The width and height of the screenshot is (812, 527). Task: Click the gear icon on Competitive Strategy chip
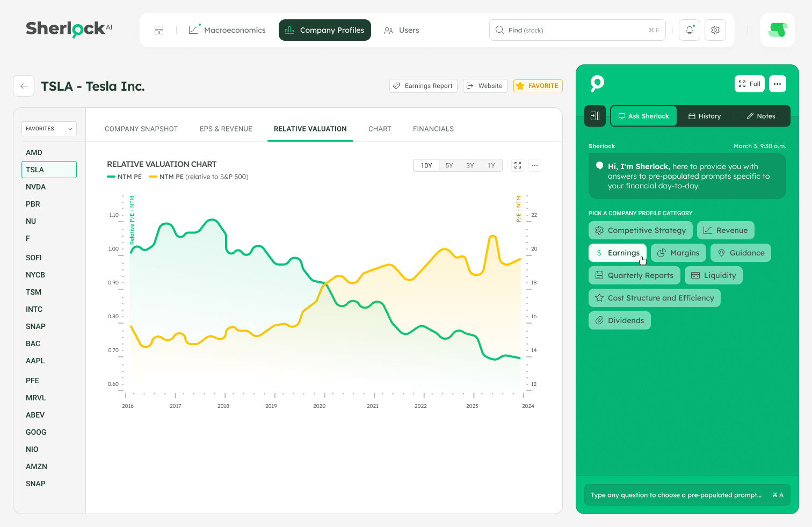599,230
